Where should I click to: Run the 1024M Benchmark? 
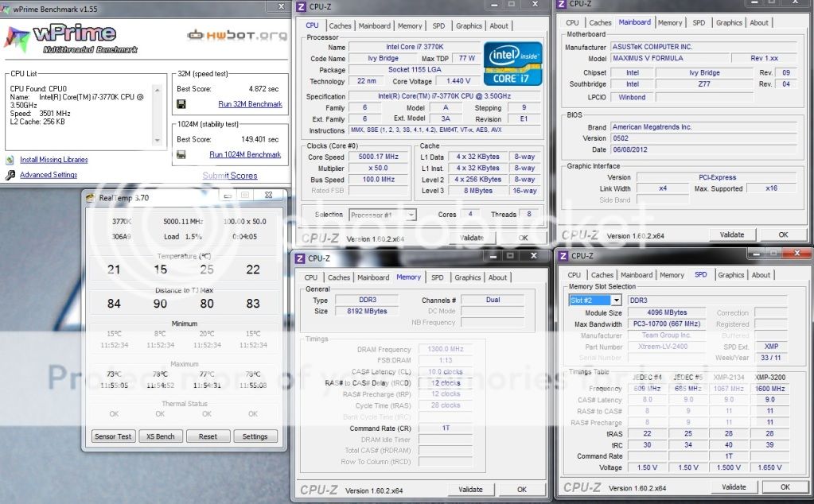coord(245,154)
